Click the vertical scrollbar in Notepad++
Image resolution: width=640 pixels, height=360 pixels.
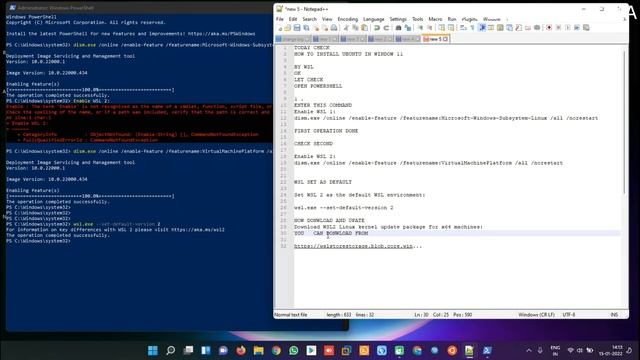click(624, 122)
